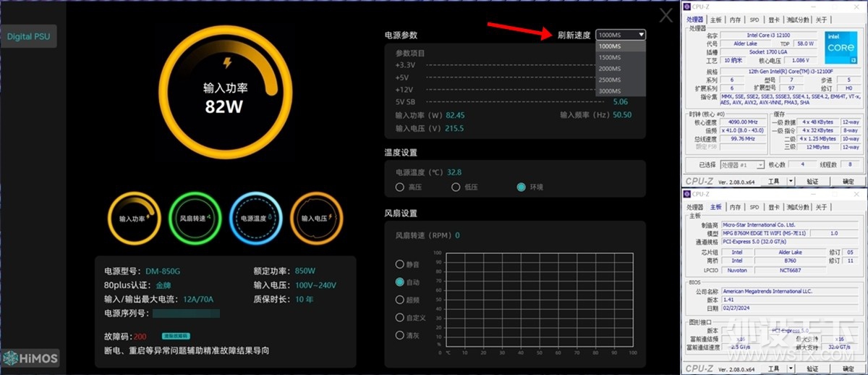Set fan mode to 自定义 (custom)
The image size is (868, 375).
(x=399, y=317)
